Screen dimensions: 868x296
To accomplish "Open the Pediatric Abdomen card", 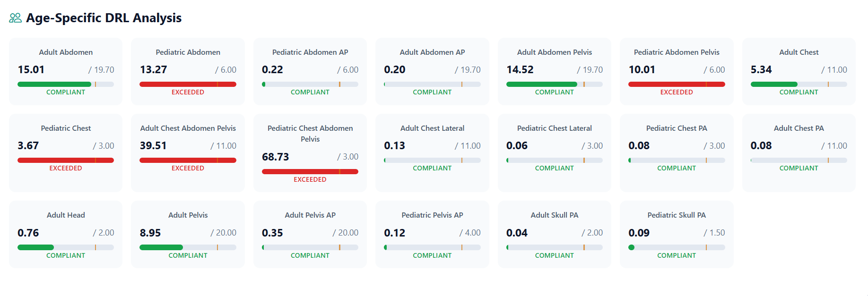I will click(x=188, y=71).
